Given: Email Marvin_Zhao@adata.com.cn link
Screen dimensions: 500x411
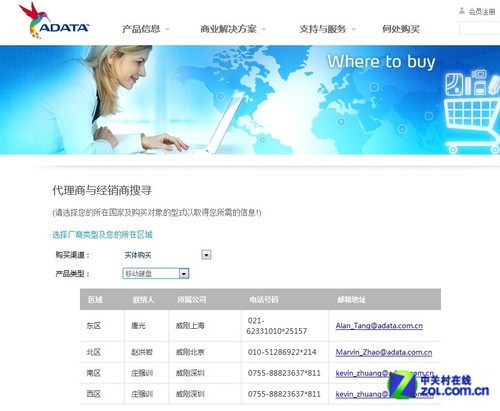Looking at the screenshot, I should coord(384,352).
